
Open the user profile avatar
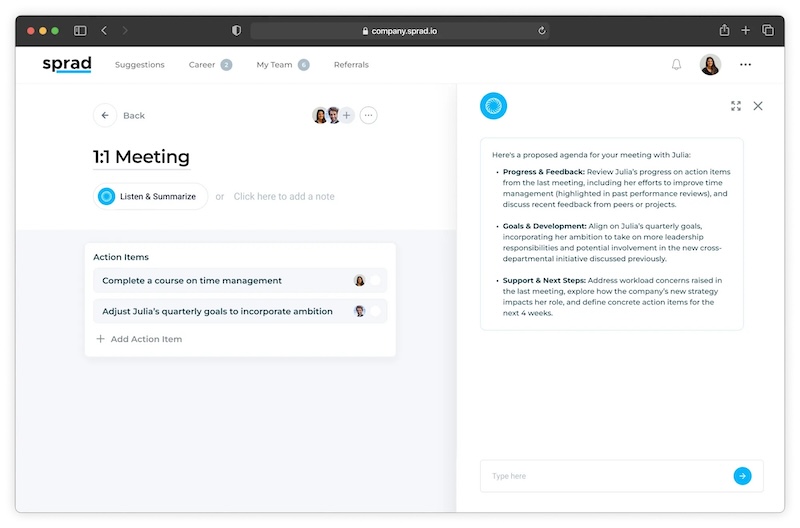click(x=710, y=65)
